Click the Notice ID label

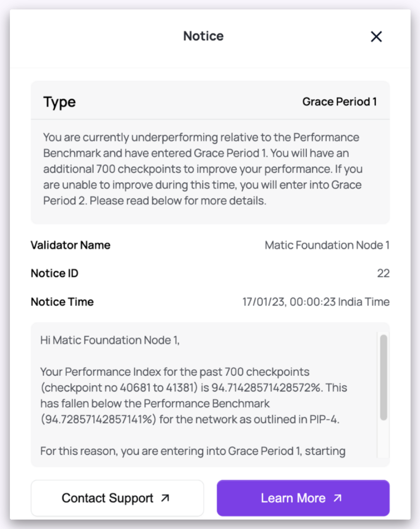pyautogui.click(x=54, y=273)
